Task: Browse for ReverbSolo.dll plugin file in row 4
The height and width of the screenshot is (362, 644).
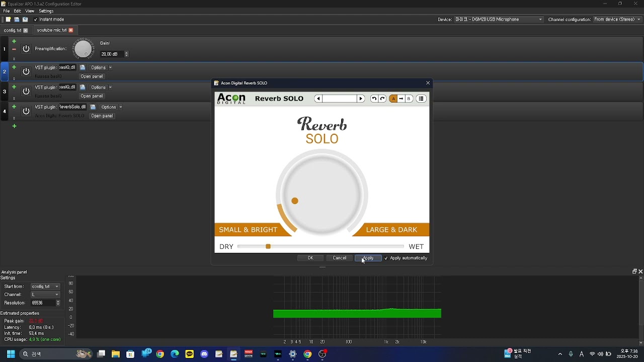Action: tap(93, 107)
